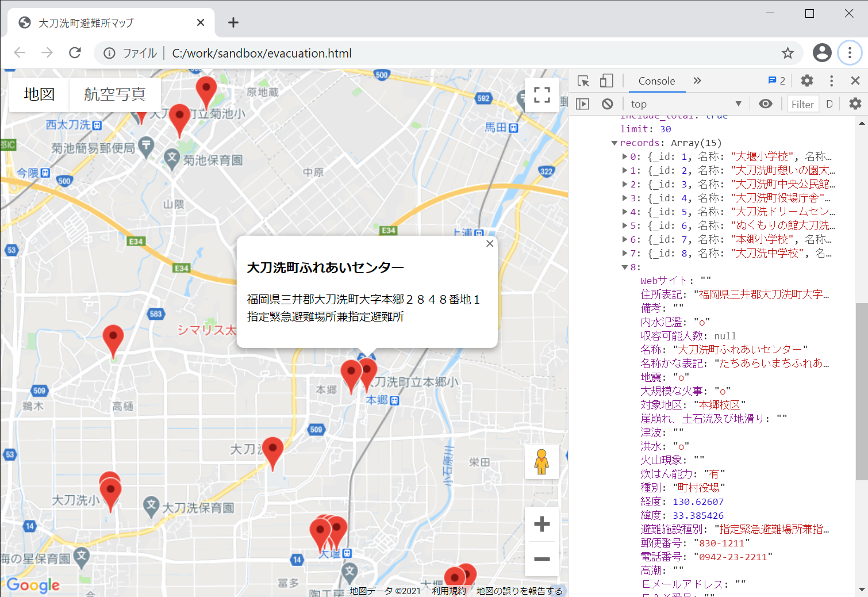Image resolution: width=868 pixels, height=597 pixels.
Task: Open the Chrome profile avatar menu
Action: pyautogui.click(x=822, y=53)
